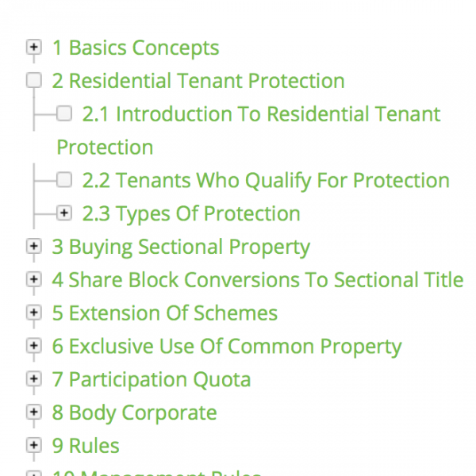Expand the 1 Basics Concepts node

point(33,48)
